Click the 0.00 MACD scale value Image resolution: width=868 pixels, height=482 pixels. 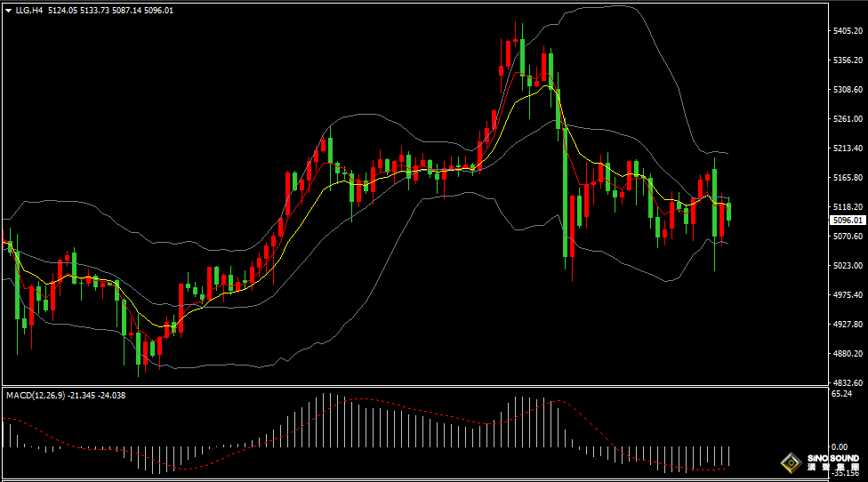[839, 447]
